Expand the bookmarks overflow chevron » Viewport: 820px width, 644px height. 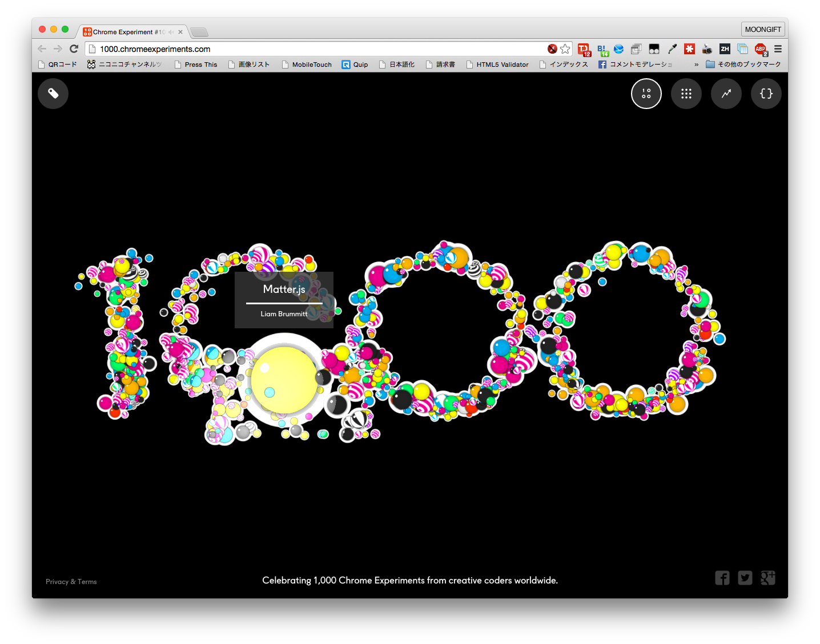point(696,65)
